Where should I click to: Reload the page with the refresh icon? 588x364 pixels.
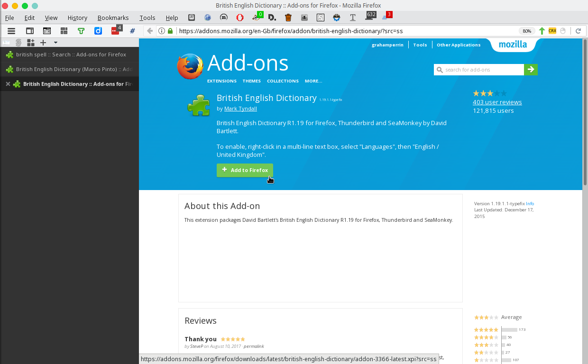point(578,31)
